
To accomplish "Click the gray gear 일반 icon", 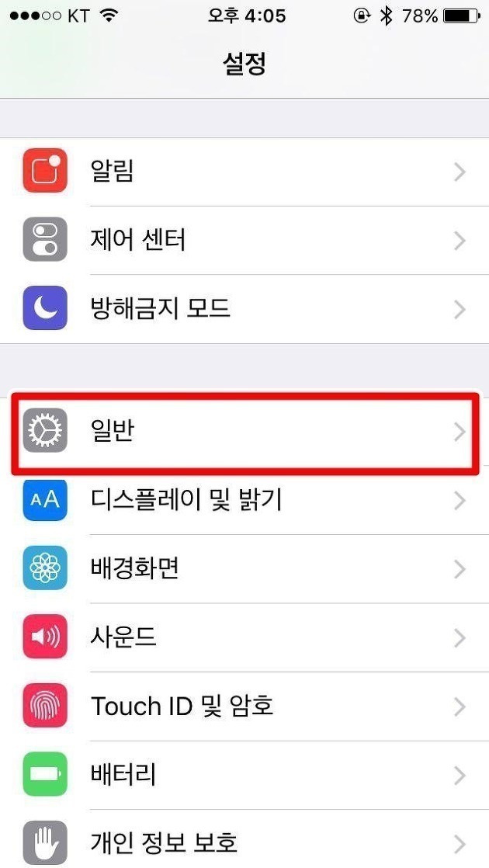I will (x=45, y=431).
